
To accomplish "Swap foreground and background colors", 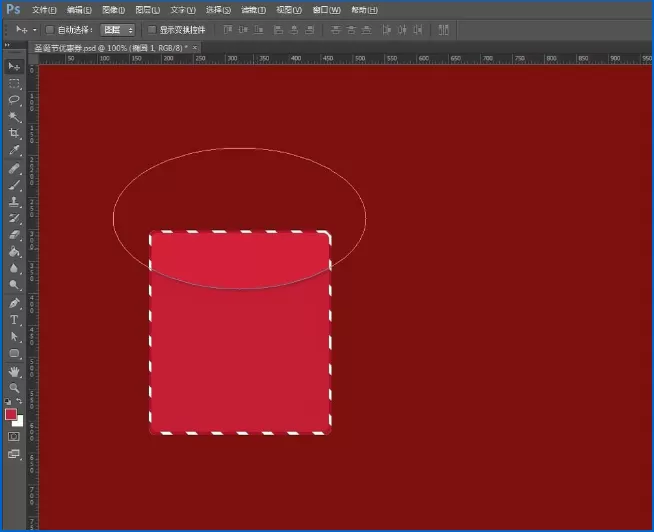I will 19,401.
